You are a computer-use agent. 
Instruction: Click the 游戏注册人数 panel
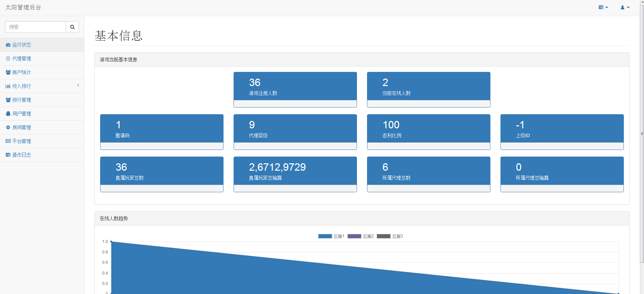click(x=295, y=86)
